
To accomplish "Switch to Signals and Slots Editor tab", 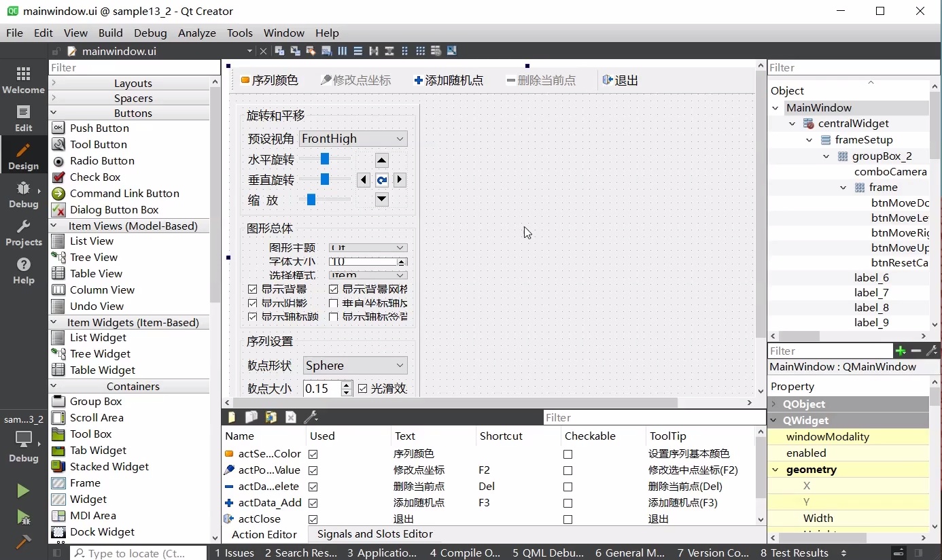I will tap(375, 534).
